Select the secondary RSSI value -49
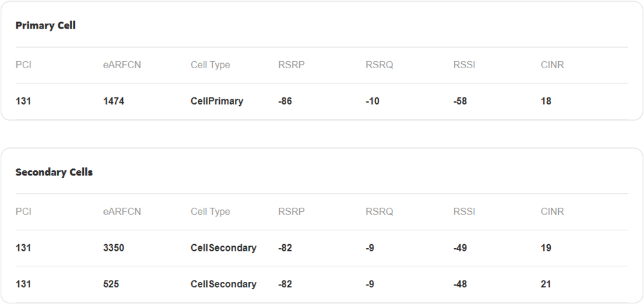The image size is (644, 304). tap(460, 247)
